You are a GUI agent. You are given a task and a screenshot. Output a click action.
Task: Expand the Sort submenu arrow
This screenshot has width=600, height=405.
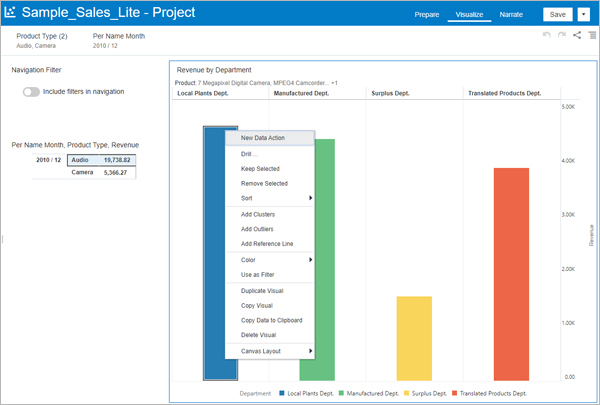[310, 198]
